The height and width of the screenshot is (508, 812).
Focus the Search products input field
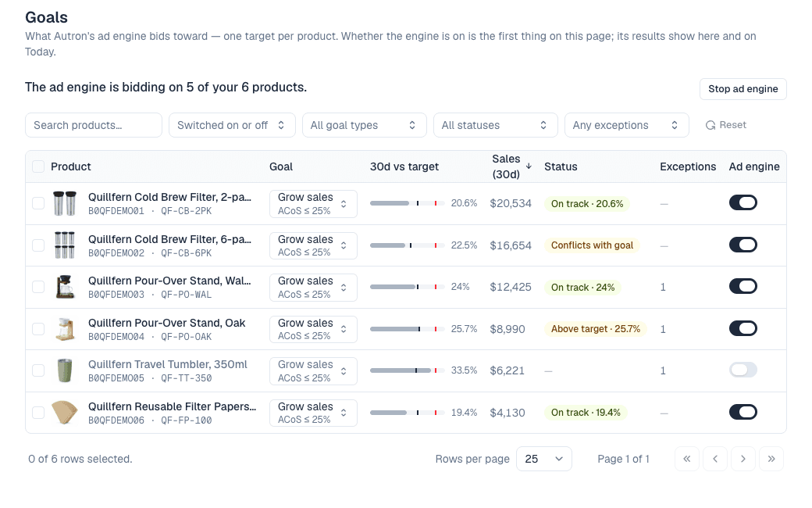[x=94, y=126]
